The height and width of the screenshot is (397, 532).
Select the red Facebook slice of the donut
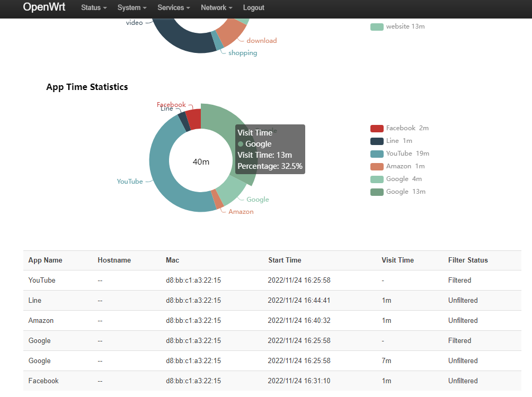pyautogui.click(x=195, y=119)
